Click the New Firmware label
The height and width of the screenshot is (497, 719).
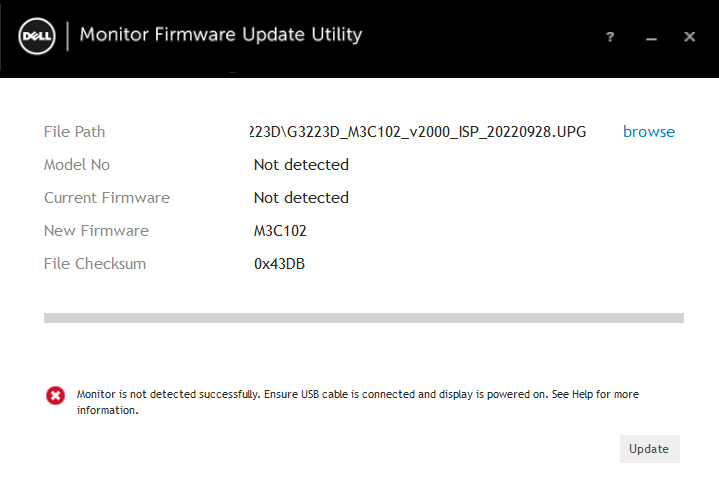click(96, 231)
